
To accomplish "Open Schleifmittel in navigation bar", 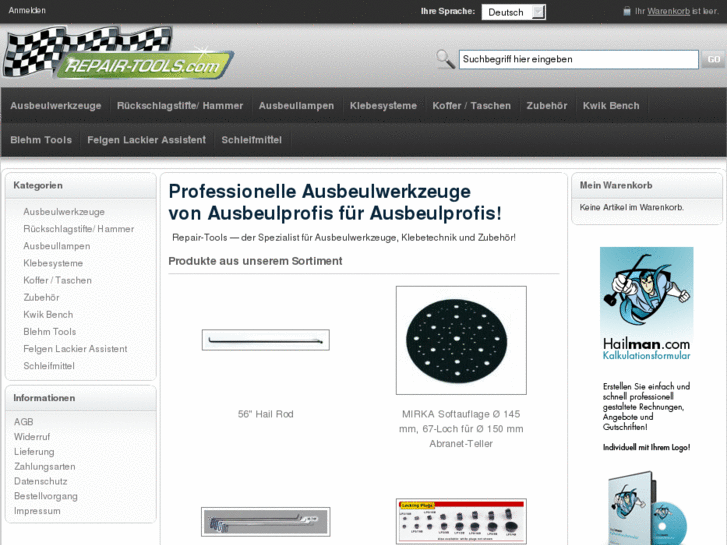I will pyautogui.click(x=251, y=140).
